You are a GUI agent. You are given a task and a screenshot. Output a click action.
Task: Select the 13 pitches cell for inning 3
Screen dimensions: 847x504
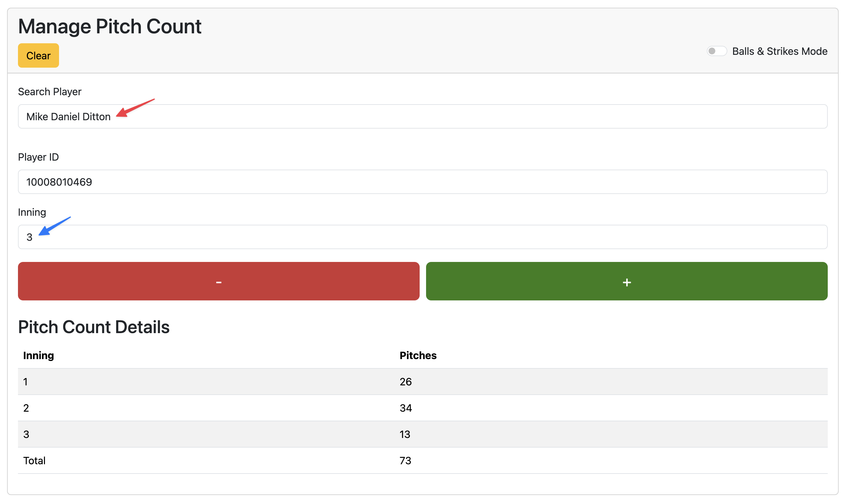click(405, 434)
